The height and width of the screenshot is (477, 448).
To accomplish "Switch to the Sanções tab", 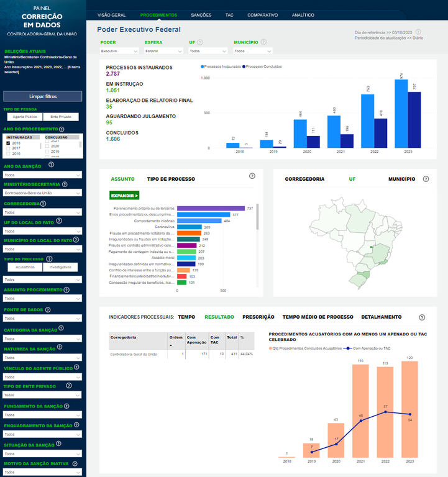I will [x=201, y=14].
